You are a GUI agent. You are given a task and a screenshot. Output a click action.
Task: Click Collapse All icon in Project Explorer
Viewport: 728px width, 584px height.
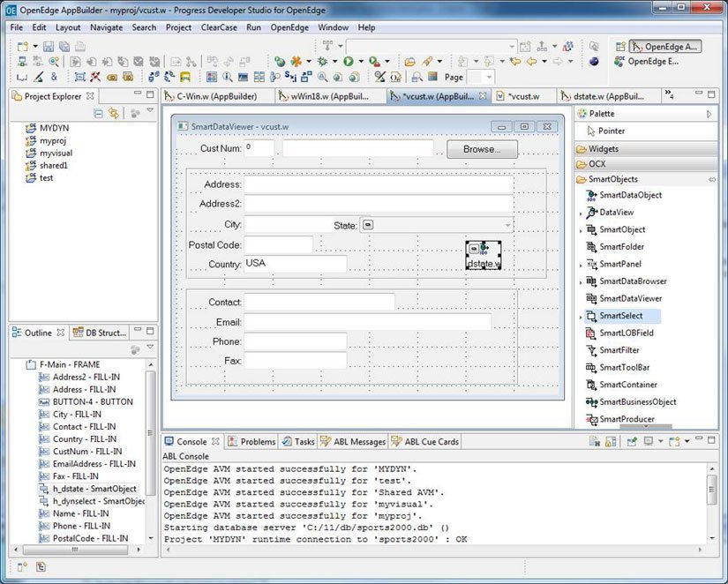(98, 114)
